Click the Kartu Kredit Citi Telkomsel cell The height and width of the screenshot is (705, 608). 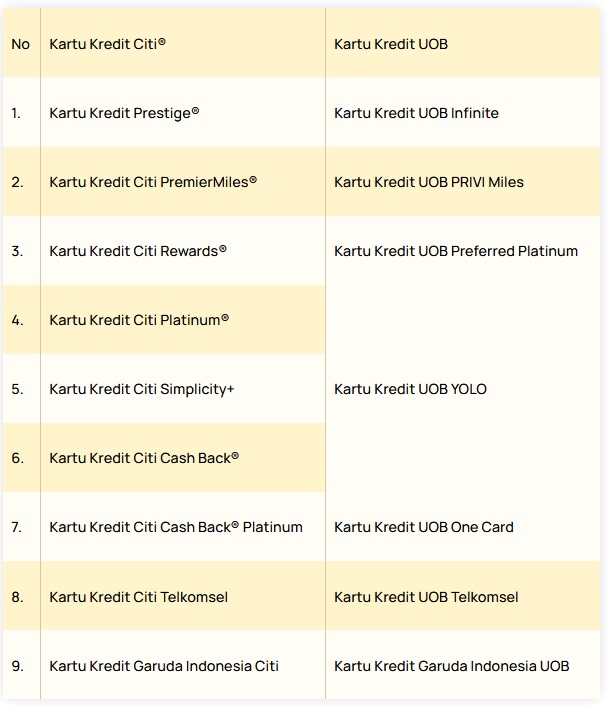pyautogui.click(x=139, y=597)
